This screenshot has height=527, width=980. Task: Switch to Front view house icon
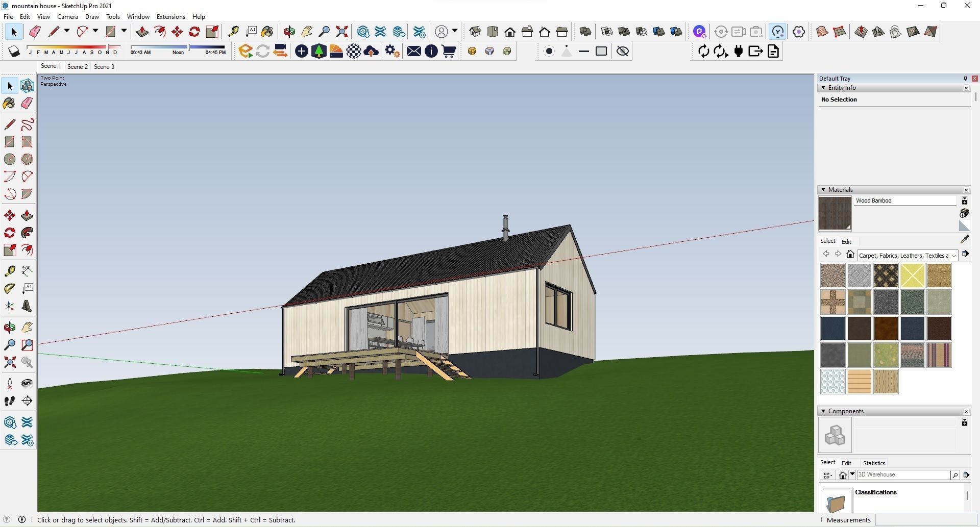click(510, 32)
